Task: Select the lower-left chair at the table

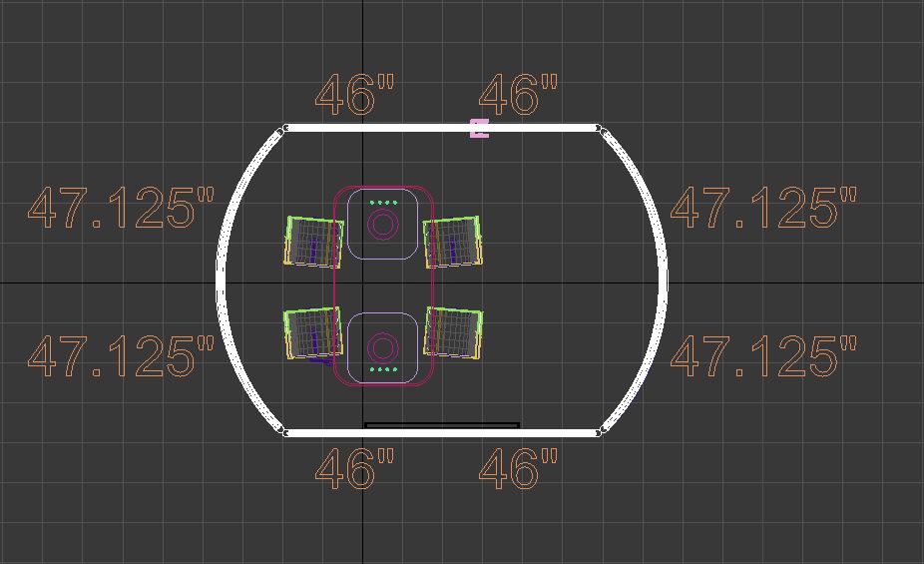Action: click(312, 333)
